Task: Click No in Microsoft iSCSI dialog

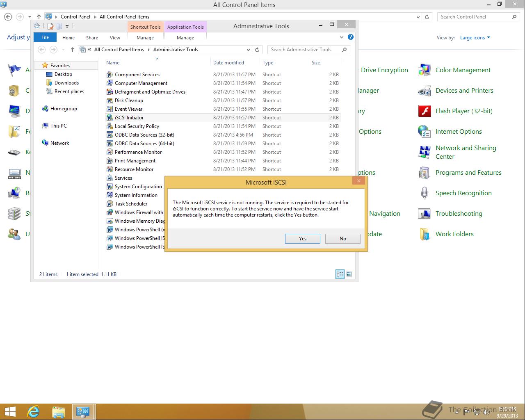Action: pyautogui.click(x=343, y=239)
